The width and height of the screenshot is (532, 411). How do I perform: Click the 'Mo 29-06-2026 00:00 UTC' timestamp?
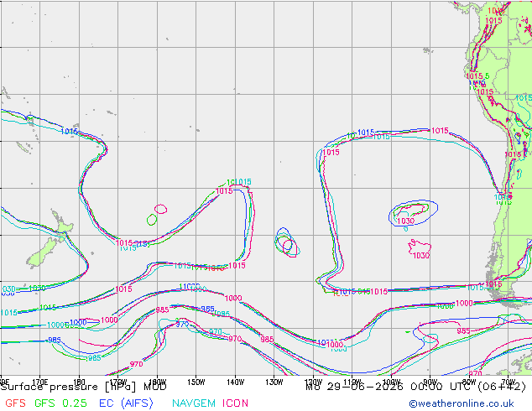point(390,387)
